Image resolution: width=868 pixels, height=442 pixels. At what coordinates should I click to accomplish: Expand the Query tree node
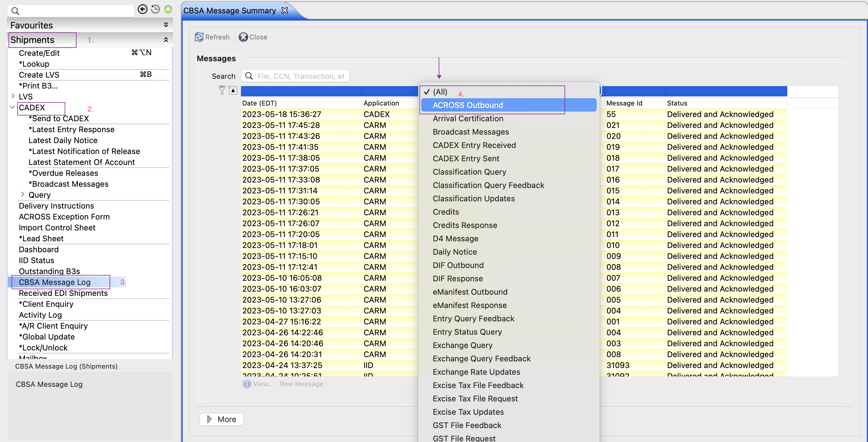[x=22, y=194]
